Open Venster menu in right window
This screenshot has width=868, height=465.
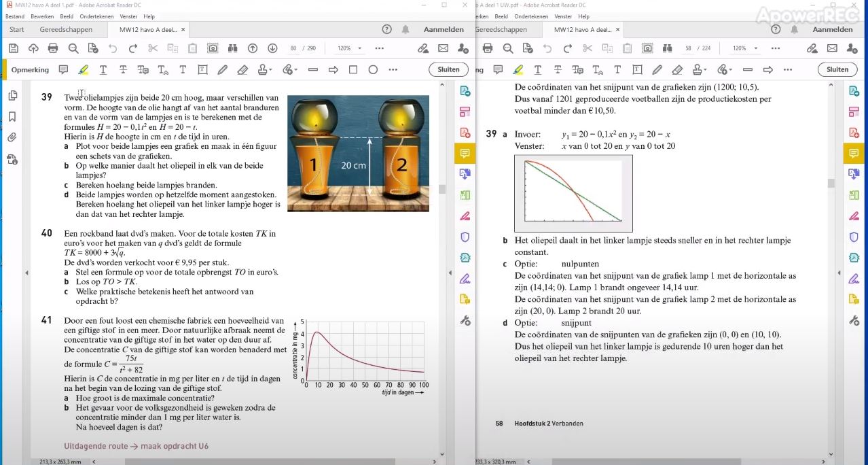click(x=563, y=16)
